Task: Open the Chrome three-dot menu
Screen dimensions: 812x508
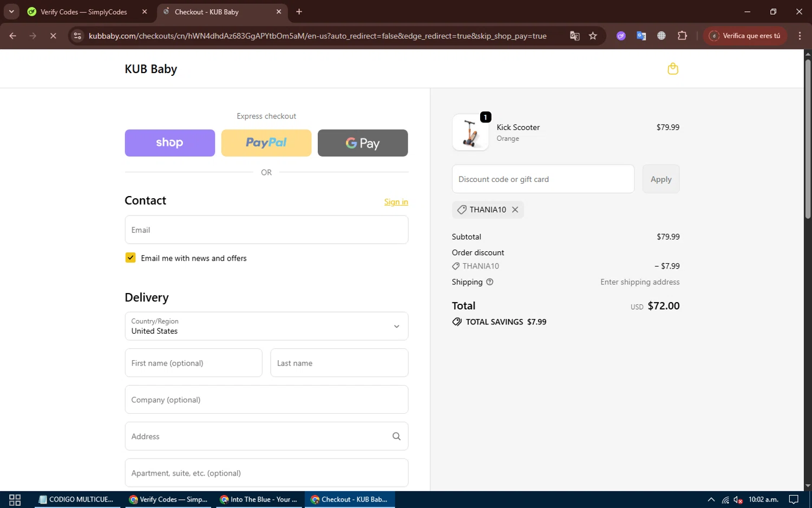Action: click(x=800, y=36)
